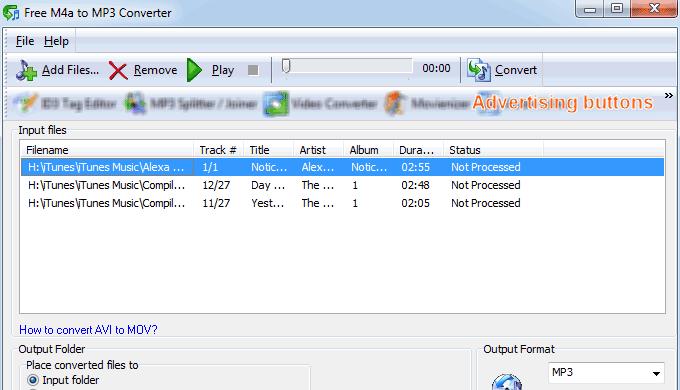Click the Add Files music note icon
This screenshot has height=390, width=680.
click(27, 70)
